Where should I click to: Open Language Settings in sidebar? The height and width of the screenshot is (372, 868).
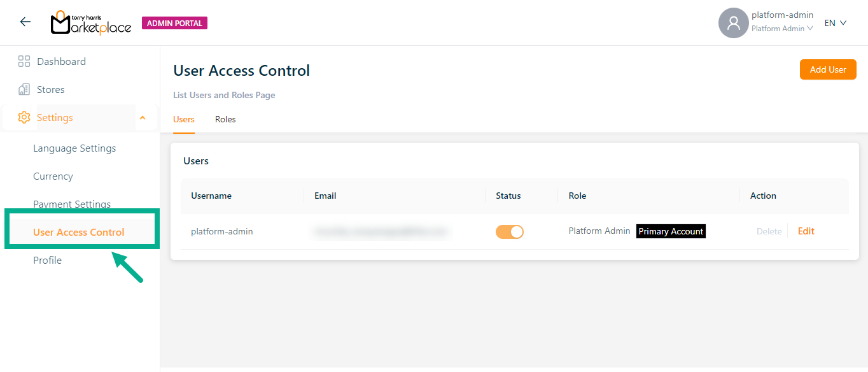pos(74,148)
